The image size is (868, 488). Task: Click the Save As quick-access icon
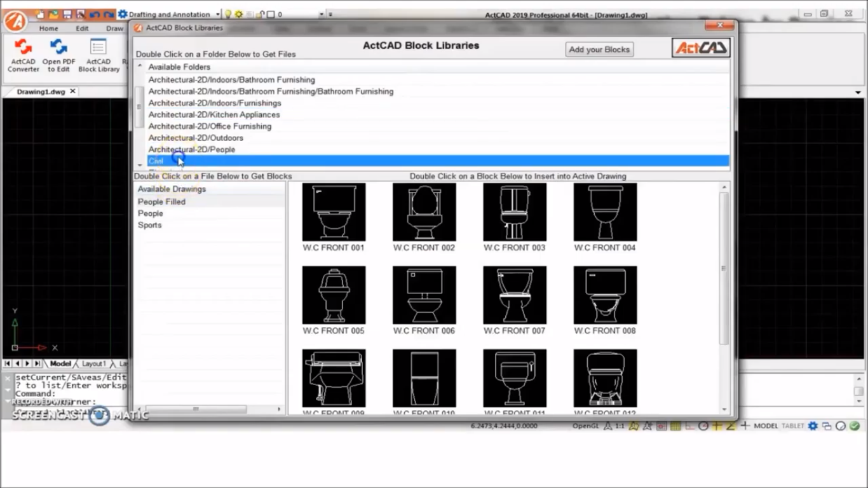(81, 14)
